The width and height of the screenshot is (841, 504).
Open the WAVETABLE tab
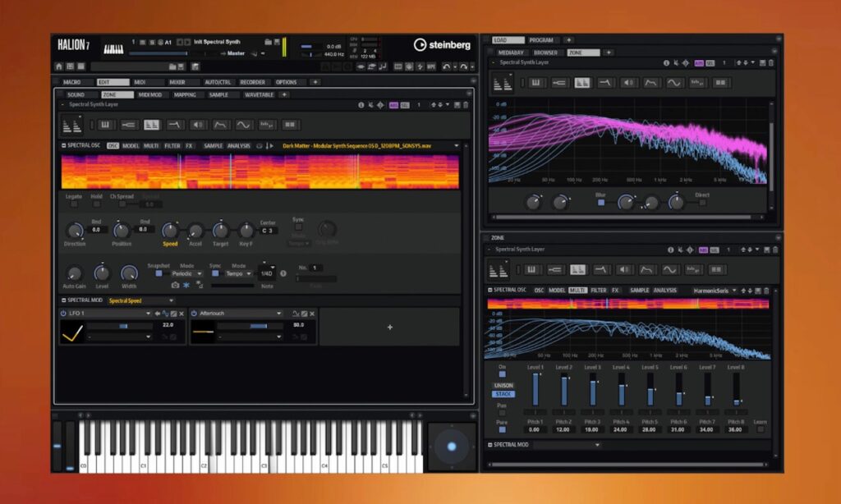[259, 95]
